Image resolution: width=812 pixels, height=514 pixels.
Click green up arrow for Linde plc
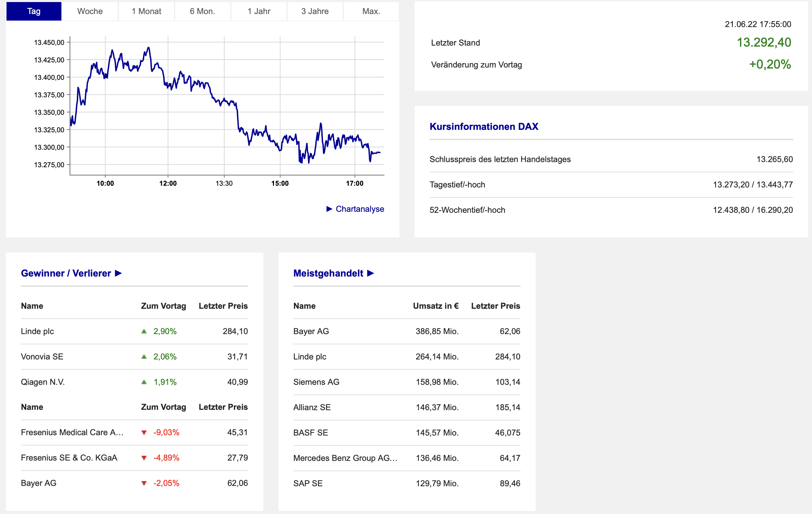(x=144, y=331)
